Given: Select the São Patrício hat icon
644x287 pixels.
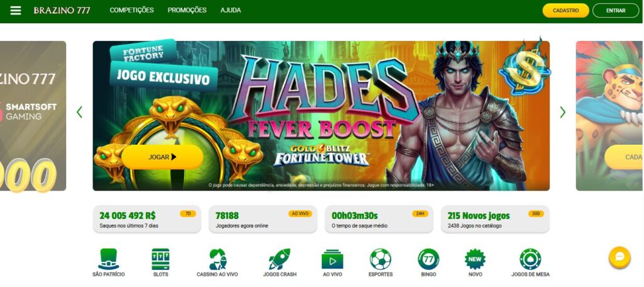Looking at the screenshot, I should [x=108, y=259].
